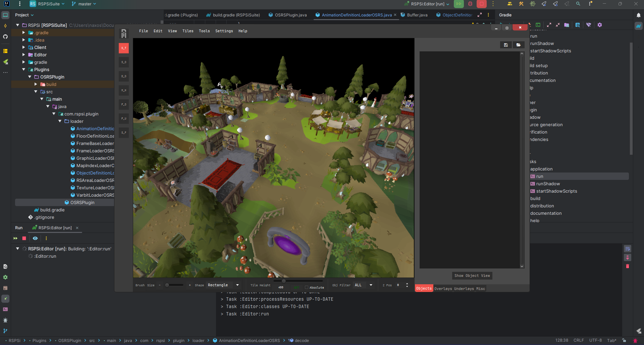Click the decode breadcrumb in status bar

click(299, 340)
